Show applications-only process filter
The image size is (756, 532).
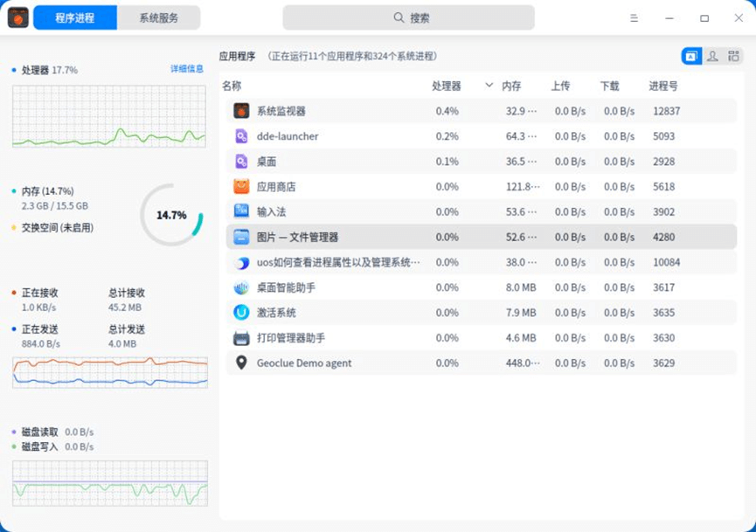point(690,56)
